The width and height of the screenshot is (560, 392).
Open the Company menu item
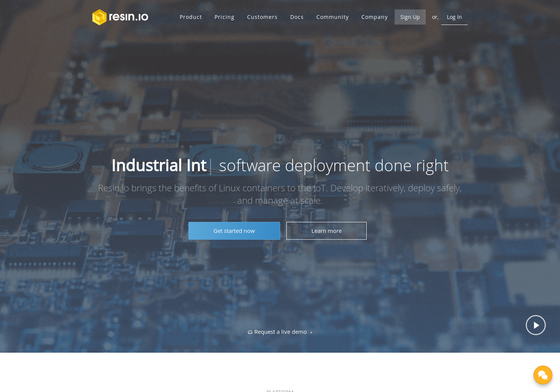pos(375,17)
